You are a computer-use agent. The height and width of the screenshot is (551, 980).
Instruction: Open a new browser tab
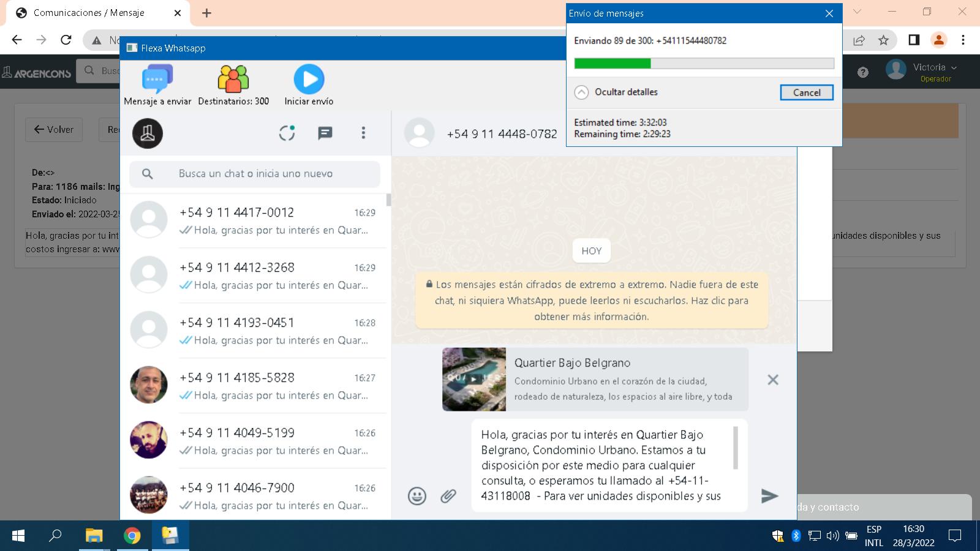pos(206,13)
